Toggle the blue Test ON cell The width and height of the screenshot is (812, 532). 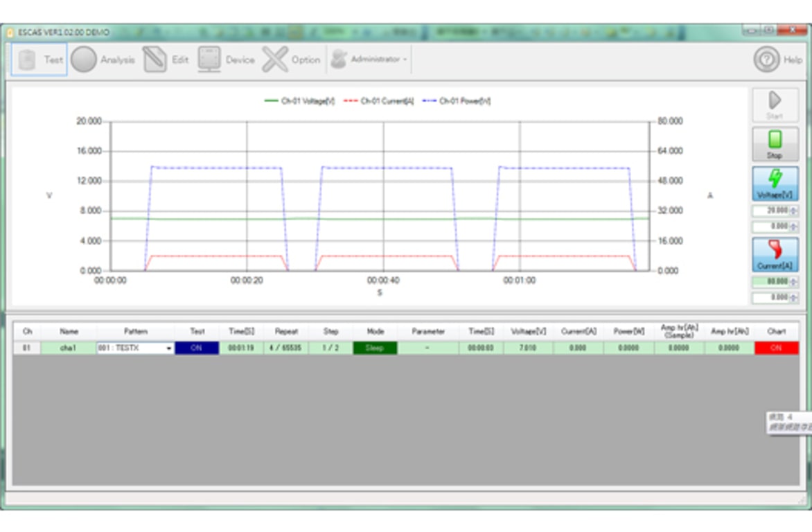point(197,348)
